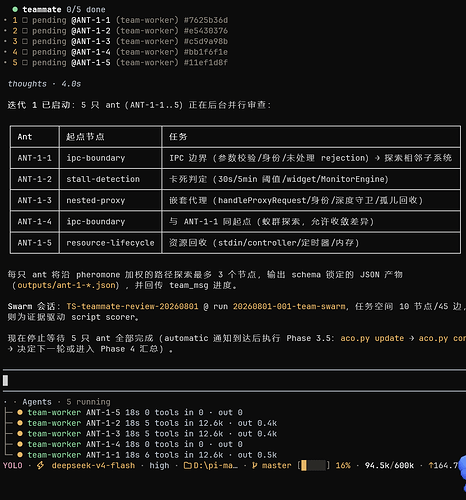The height and width of the screenshot is (500, 466).
Task: Click the TS-teammate-review-20260801 session ID
Action: pyautogui.click(x=132, y=306)
